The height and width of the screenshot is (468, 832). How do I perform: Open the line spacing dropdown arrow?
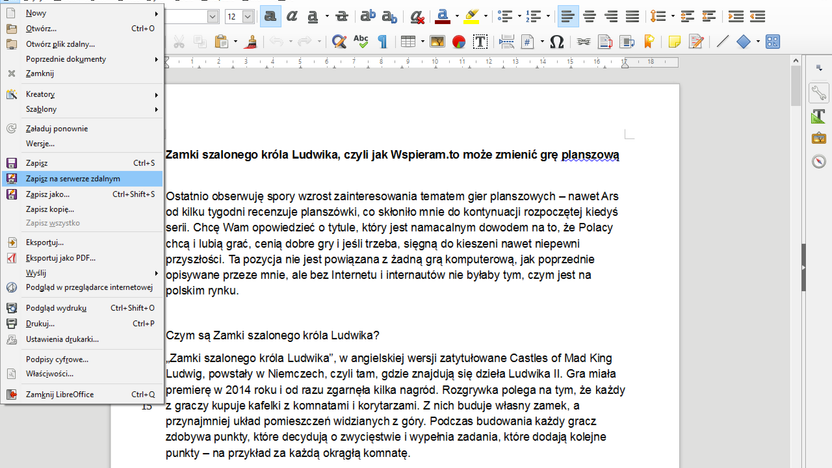[673, 16]
